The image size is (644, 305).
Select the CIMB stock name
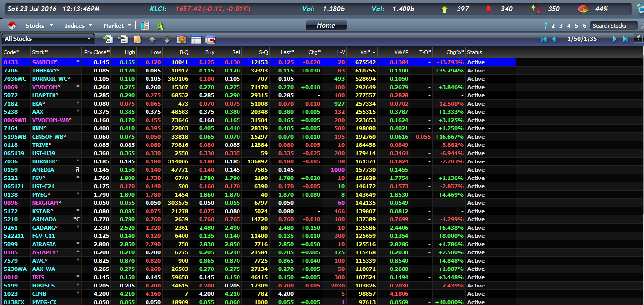coord(39,294)
